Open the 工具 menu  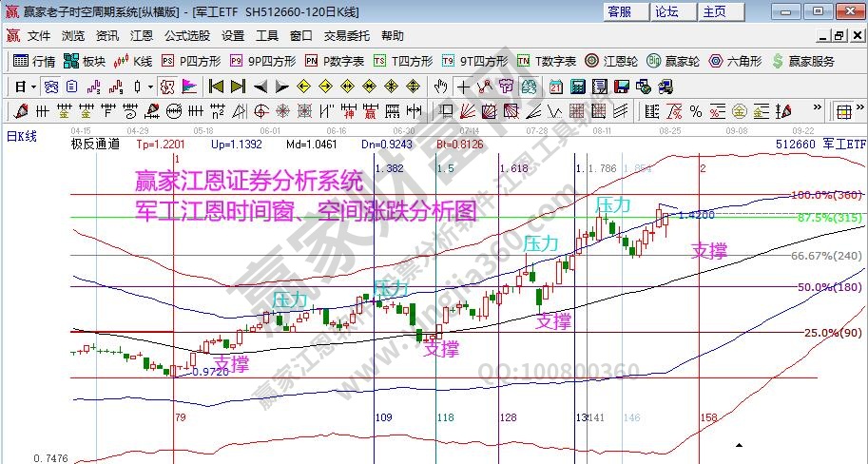pyautogui.click(x=267, y=36)
